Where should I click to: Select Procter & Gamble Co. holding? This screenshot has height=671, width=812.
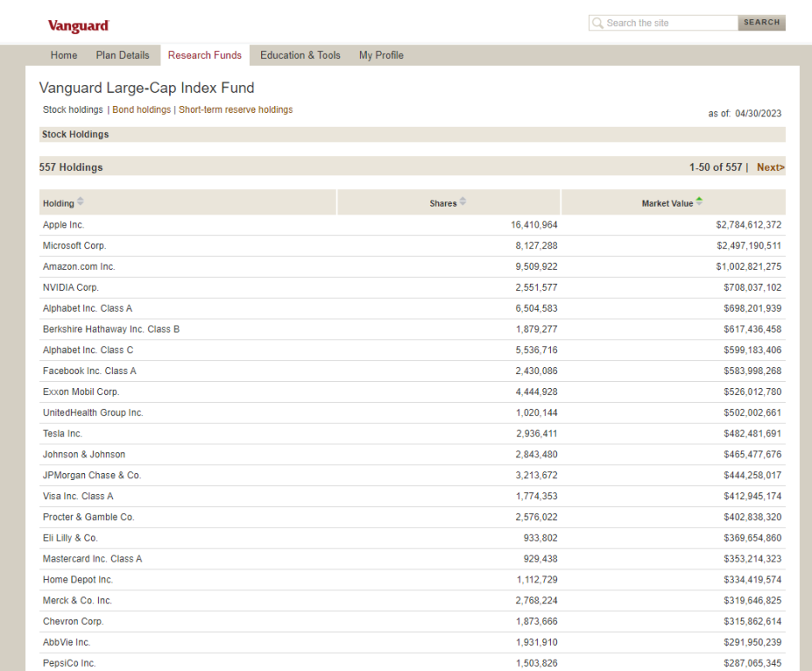pyautogui.click(x=88, y=517)
